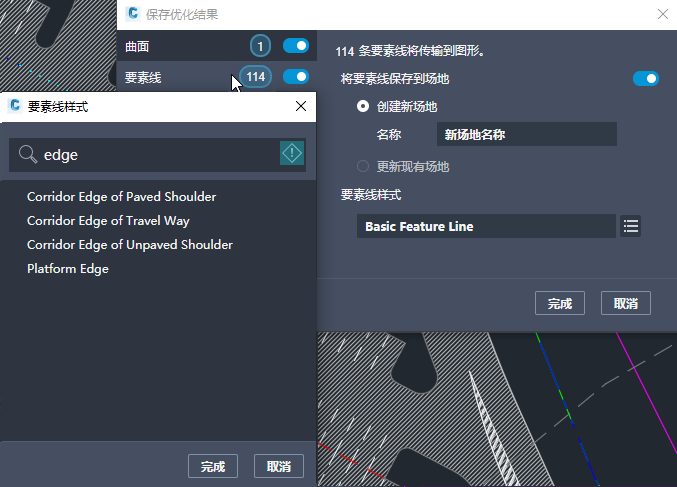This screenshot has width=677, height=487.
Task: Close the 保存优化结果 window
Action: pos(663,14)
